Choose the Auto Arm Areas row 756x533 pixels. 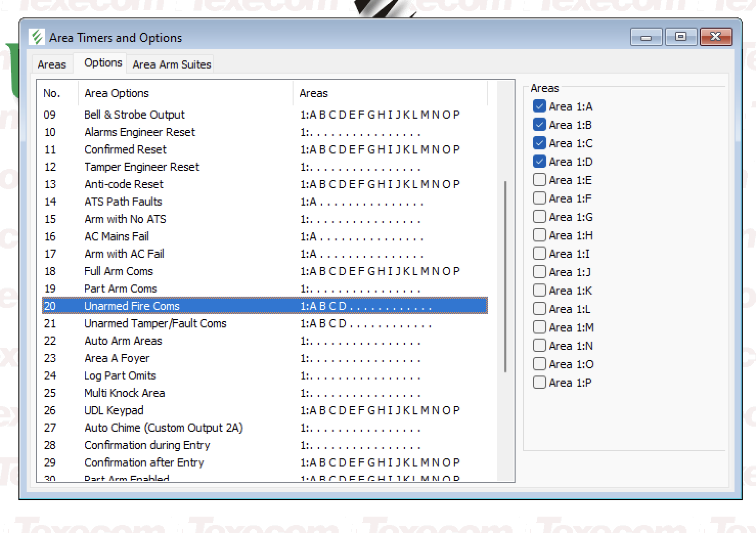tap(123, 341)
